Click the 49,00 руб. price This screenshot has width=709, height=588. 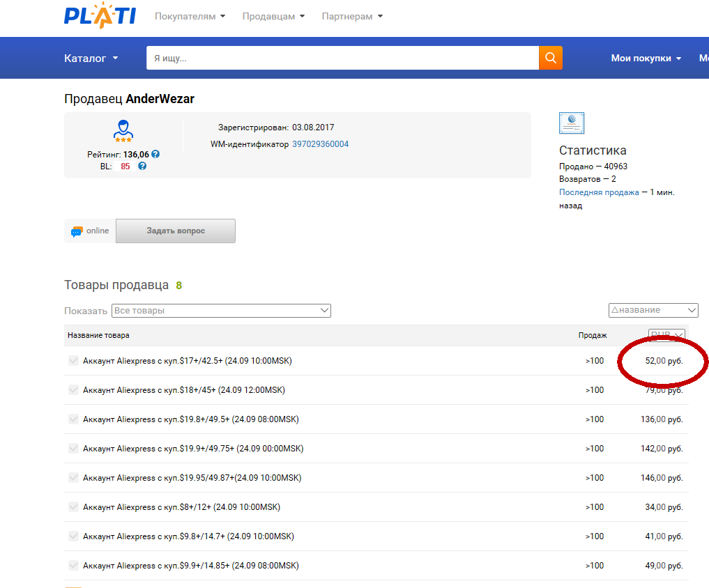pyautogui.click(x=664, y=566)
